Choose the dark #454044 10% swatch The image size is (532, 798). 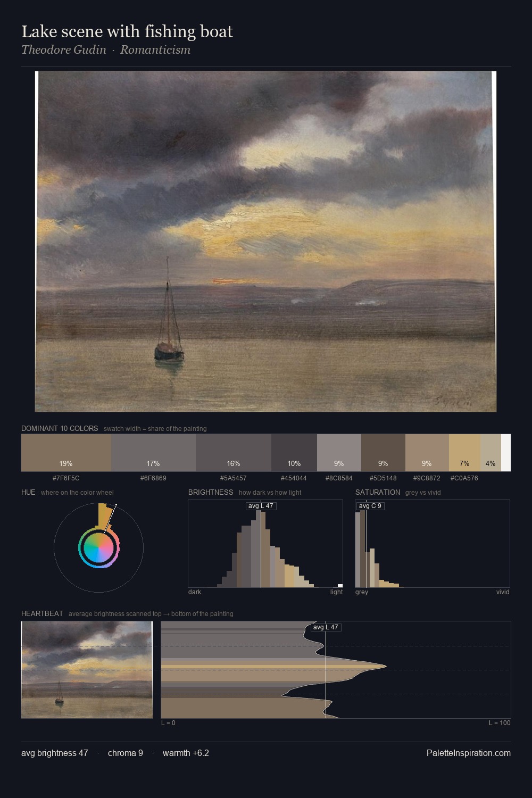click(294, 453)
